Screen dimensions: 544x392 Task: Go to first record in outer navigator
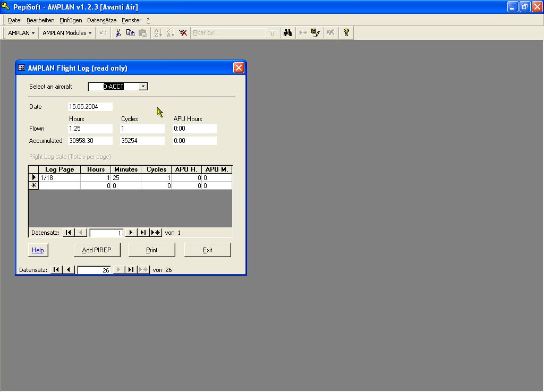56,270
